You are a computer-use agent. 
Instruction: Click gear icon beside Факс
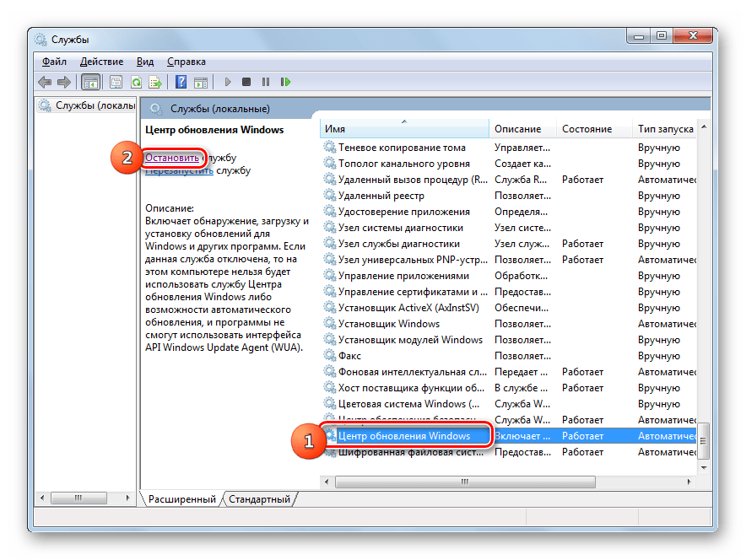tap(329, 355)
